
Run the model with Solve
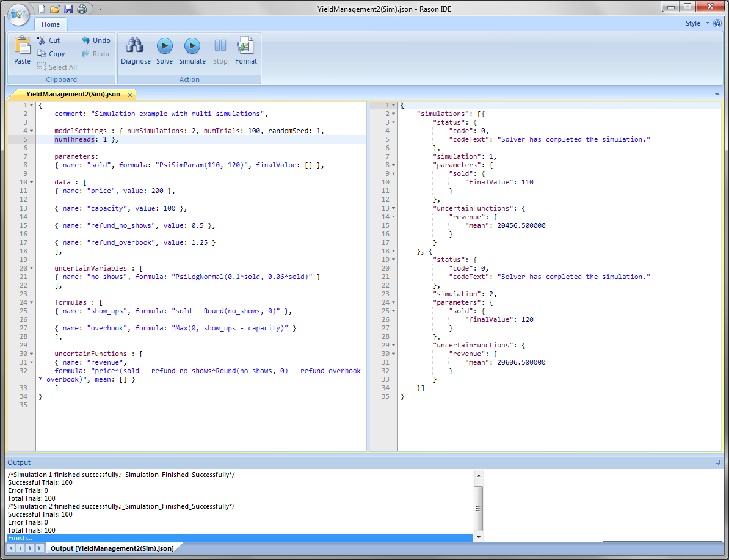click(164, 46)
